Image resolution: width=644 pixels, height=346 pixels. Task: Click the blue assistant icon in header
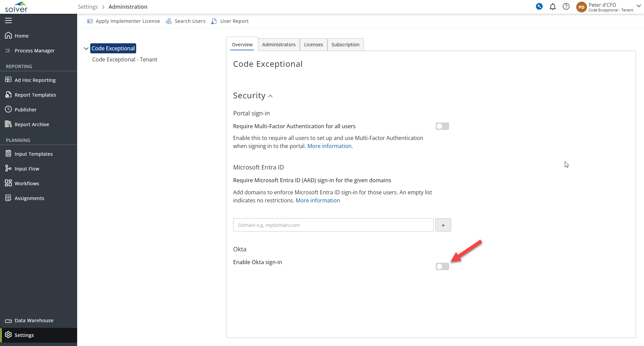click(x=539, y=6)
